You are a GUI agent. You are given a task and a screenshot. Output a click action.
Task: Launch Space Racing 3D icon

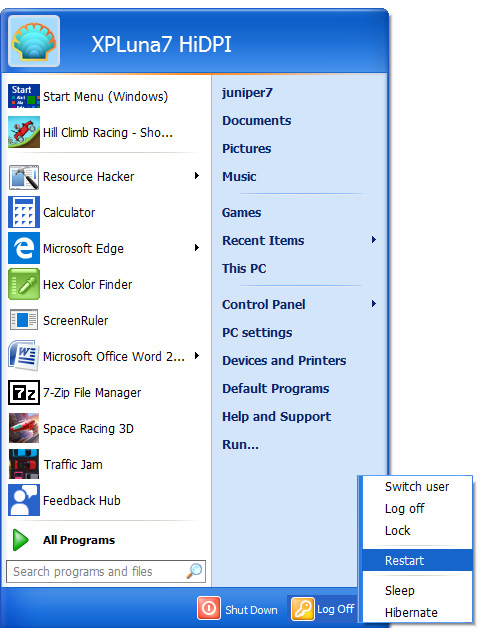pyautogui.click(x=24, y=428)
